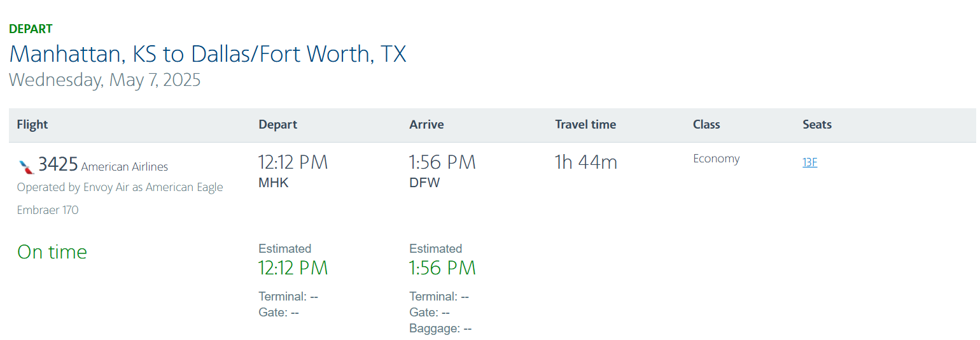Open the 13F seat link
Image resolution: width=980 pixels, height=340 pixels.
[x=809, y=162]
